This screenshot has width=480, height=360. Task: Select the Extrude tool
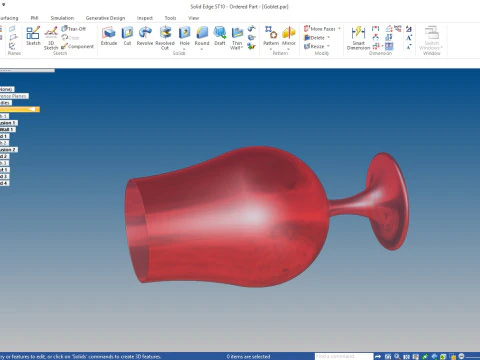[x=109, y=36]
